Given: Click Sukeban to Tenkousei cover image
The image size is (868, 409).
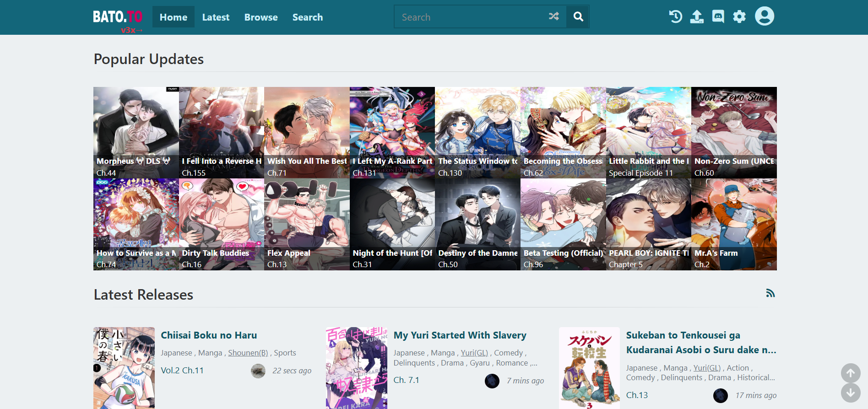Looking at the screenshot, I should click(589, 368).
